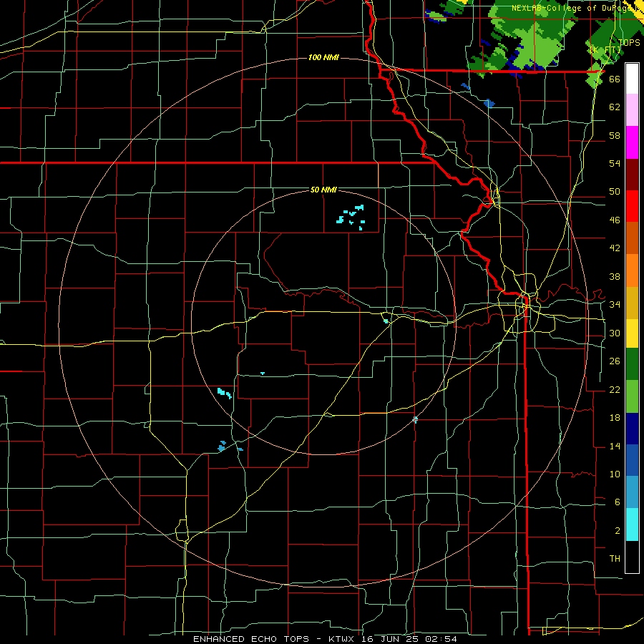Click the legend value "22"

pos(615,389)
